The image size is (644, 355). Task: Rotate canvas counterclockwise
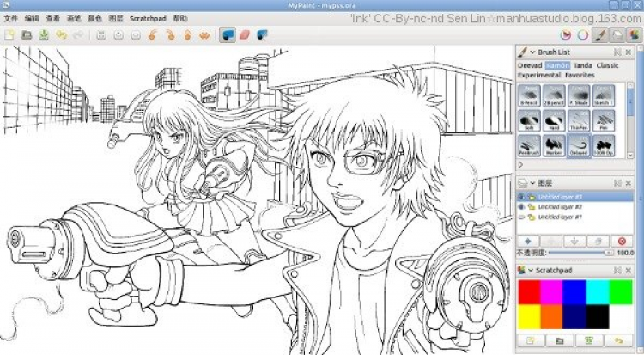[152, 35]
